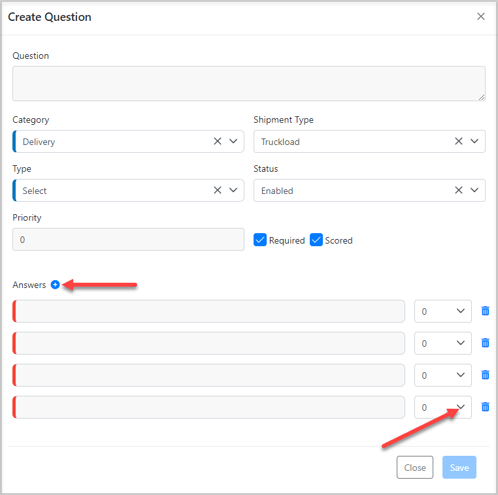This screenshot has height=495, width=498.
Task: Open the Status dropdown list
Action: pyautogui.click(x=474, y=190)
